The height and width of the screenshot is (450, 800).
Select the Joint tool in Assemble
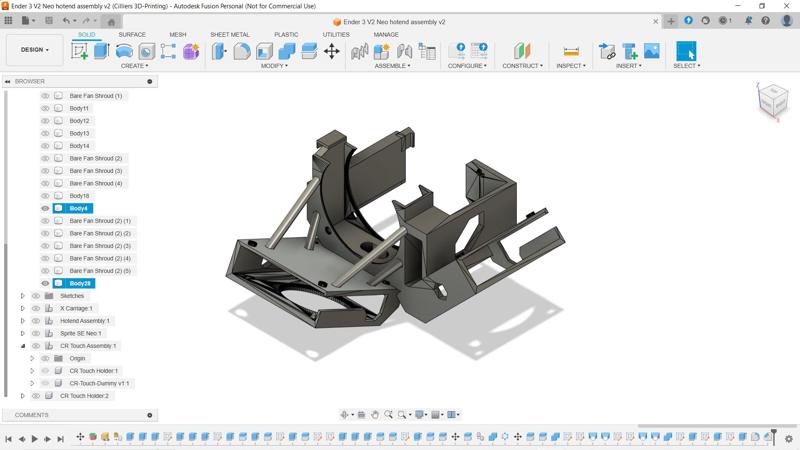[404, 51]
